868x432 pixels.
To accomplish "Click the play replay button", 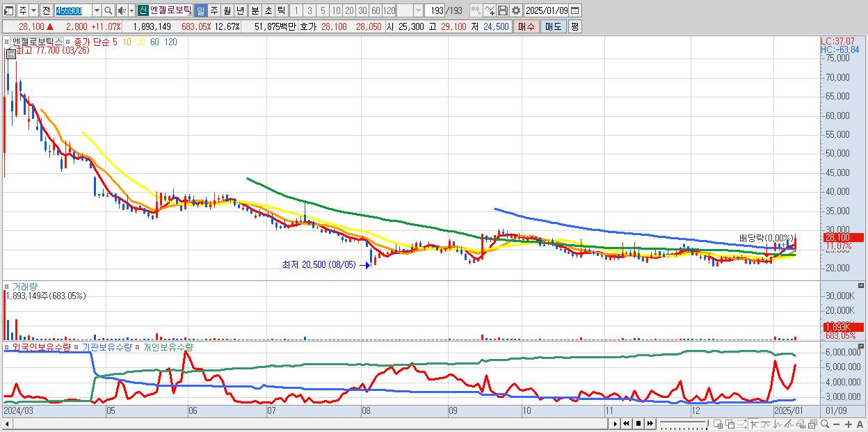I will point(616,424).
